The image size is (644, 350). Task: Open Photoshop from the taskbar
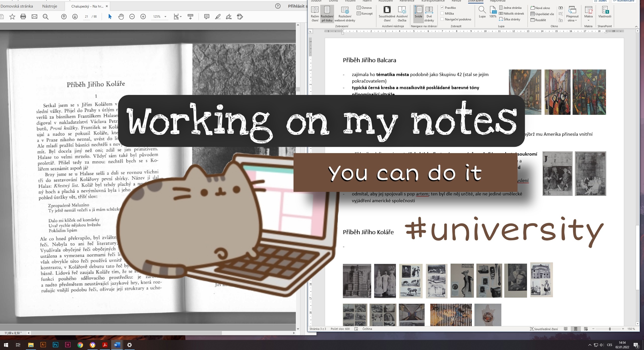[x=56, y=345]
